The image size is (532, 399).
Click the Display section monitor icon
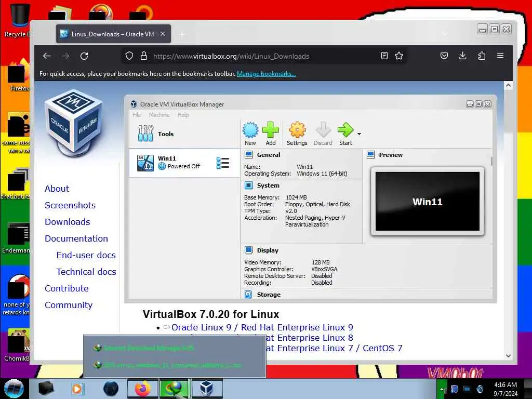click(249, 250)
